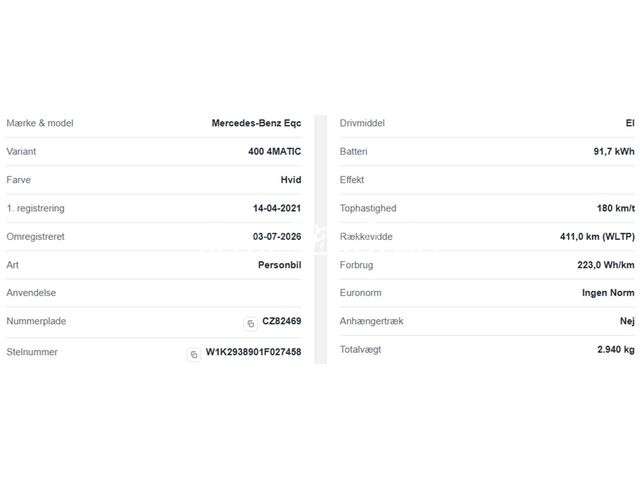Click the Anhængertræk Nej value

(627, 321)
